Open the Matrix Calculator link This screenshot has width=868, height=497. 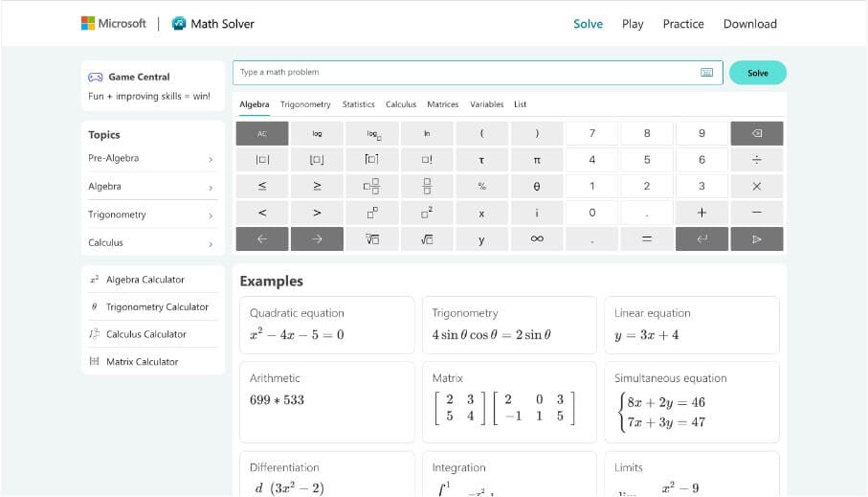click(142, 362)
